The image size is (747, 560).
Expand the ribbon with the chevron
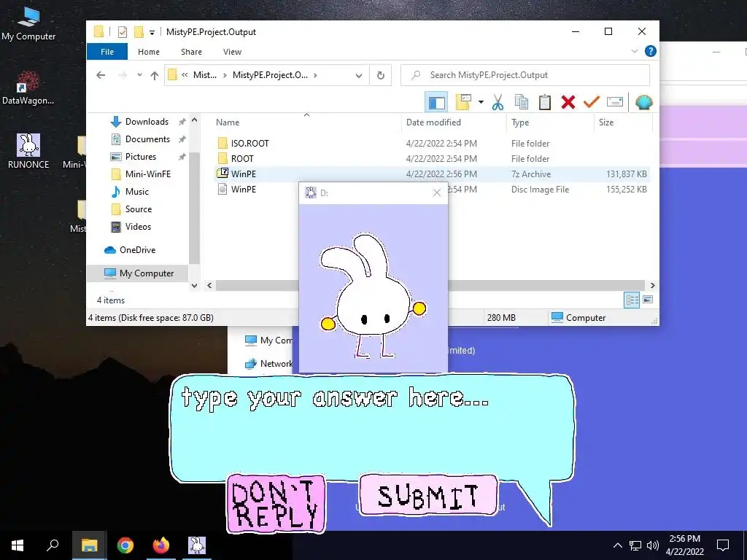[635, 51]
